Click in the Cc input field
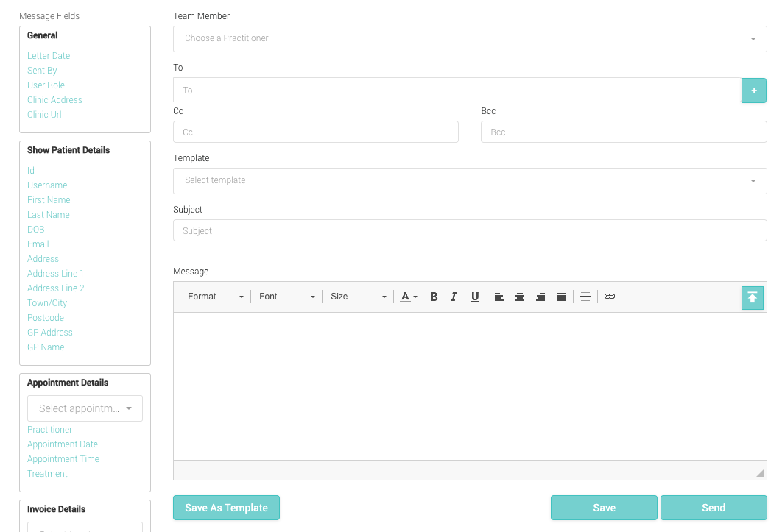Screen dimensions: 782x532 tap(316, 132)
